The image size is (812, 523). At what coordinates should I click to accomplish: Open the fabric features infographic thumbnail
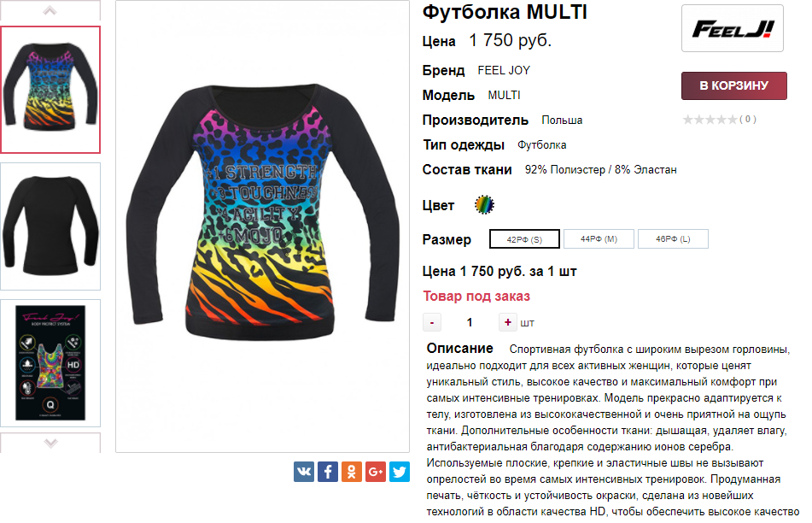(50, 363)
